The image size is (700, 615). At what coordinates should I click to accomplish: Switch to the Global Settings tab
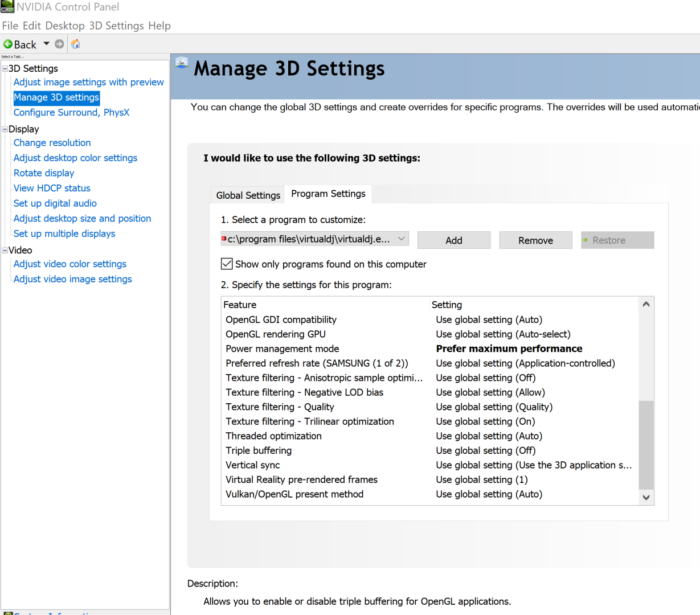click(248, 195)
